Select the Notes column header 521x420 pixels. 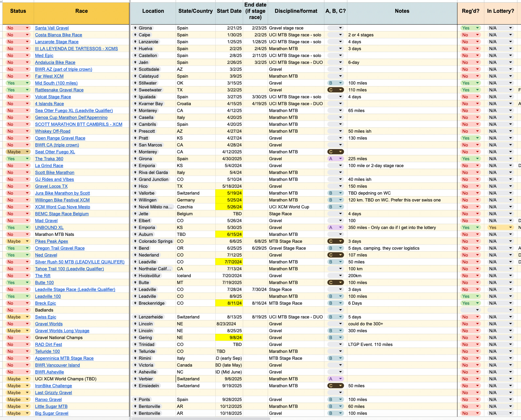tap(402, 13)
